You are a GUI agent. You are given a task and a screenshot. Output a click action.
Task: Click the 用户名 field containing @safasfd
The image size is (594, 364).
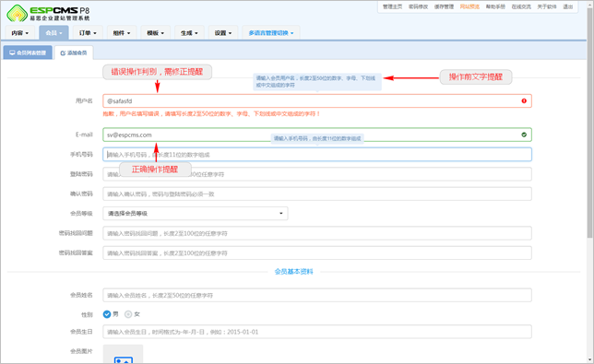317,101
